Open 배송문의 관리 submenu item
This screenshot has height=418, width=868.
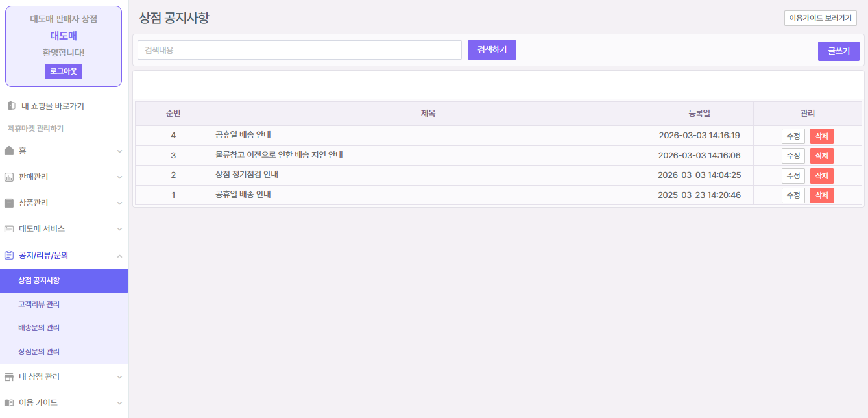39,328
